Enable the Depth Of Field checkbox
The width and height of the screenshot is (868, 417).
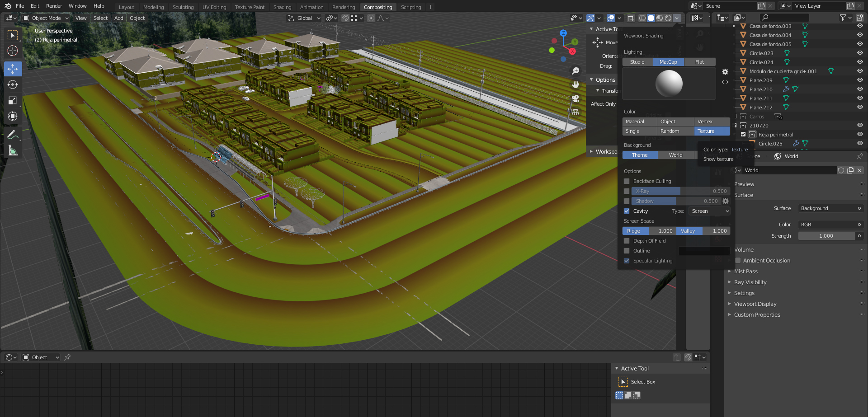pos(627,241)
